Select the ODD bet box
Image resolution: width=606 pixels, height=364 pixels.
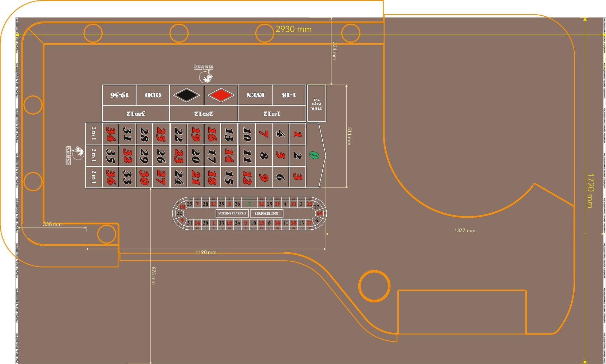coord(153,95)
